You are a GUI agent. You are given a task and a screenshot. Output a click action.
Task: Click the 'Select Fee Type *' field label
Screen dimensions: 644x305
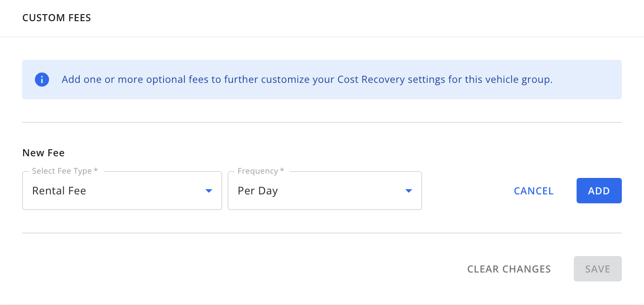(65, 171)
